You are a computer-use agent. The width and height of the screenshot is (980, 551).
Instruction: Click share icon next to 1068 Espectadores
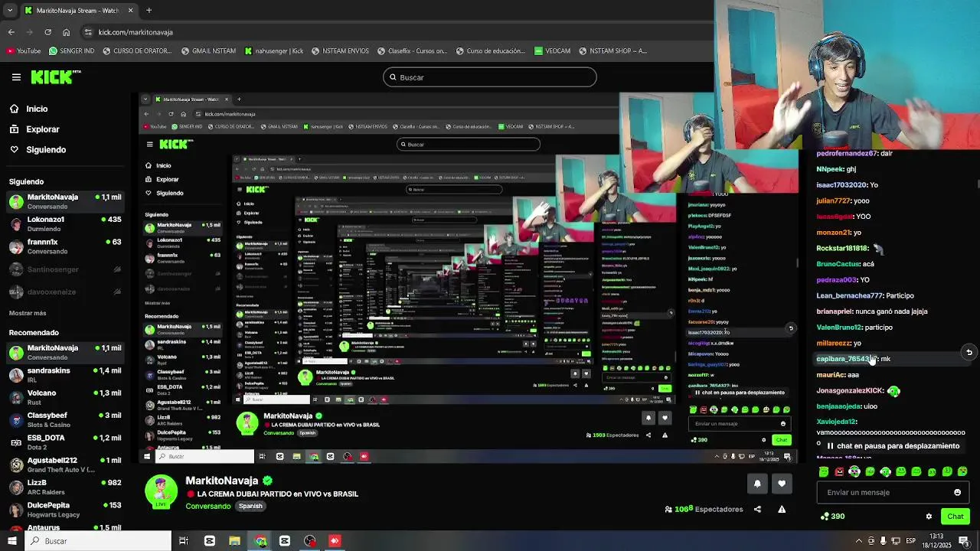[x=757, y=509]
